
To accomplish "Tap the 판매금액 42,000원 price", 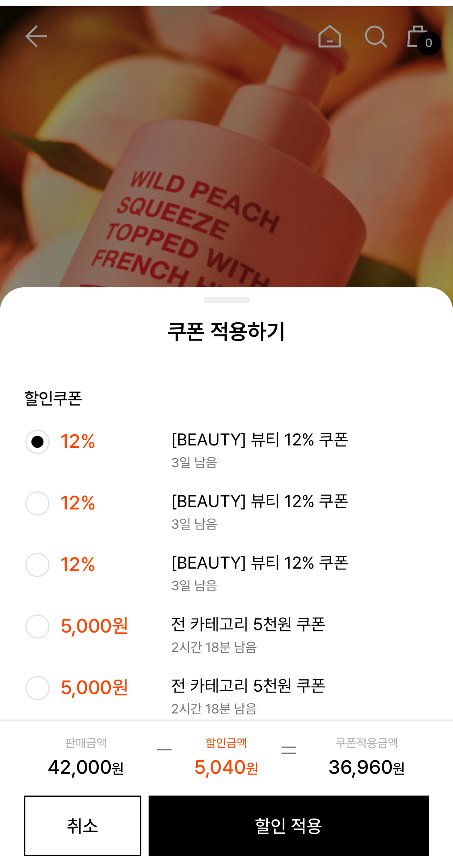I will 86,767.
